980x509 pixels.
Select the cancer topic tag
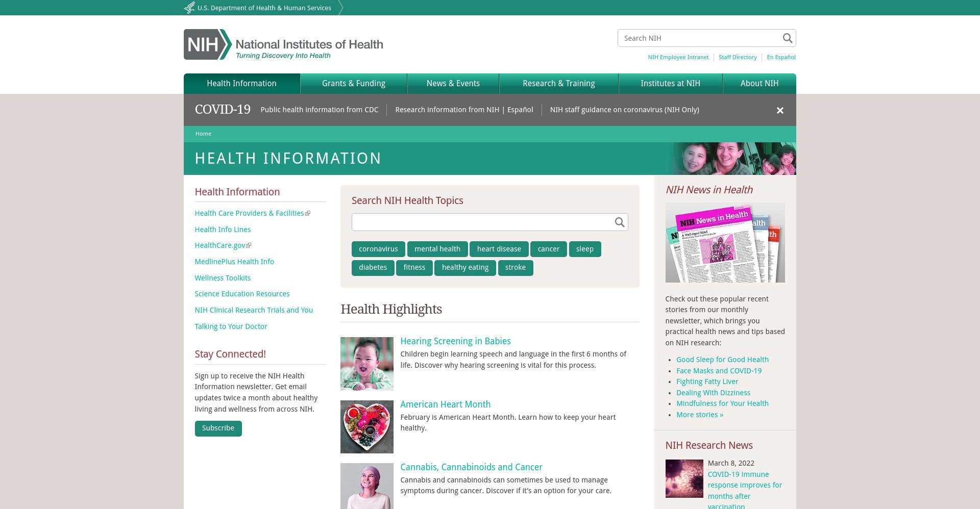point(549,249)
